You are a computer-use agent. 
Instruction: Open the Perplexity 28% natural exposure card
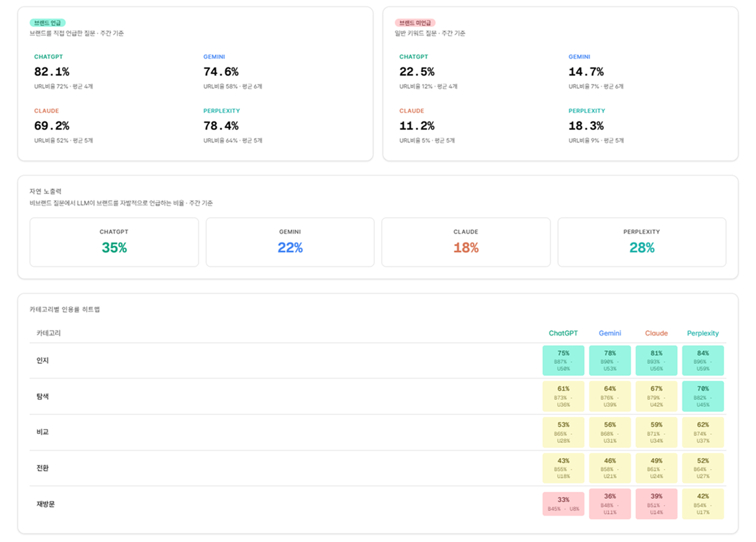point(642,243)
